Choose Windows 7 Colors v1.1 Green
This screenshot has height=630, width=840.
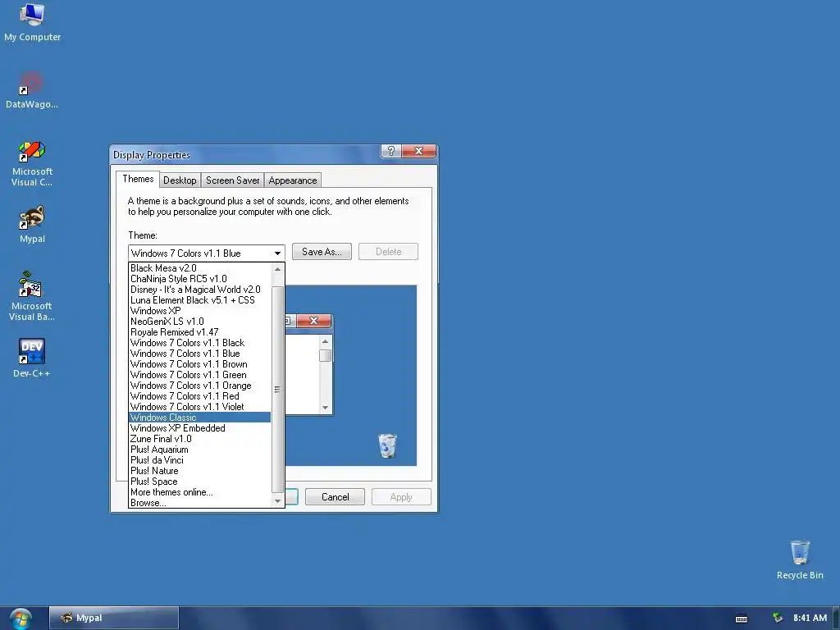[200, 375]
